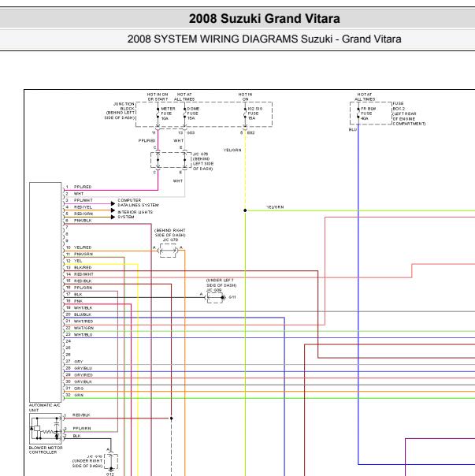Click pin "31 ORG" label
Viewport: 475px width, 476px height.
click(x=75, y=389)
